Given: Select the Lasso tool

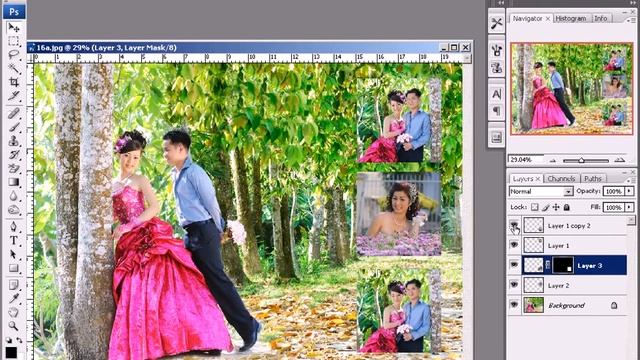Looking at the screenshot, I should [x=13, y=54].
